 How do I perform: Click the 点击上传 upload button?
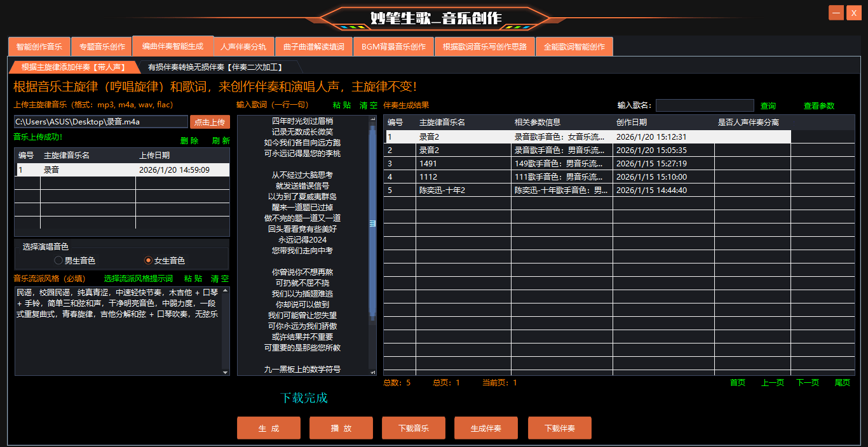(210, 122)
